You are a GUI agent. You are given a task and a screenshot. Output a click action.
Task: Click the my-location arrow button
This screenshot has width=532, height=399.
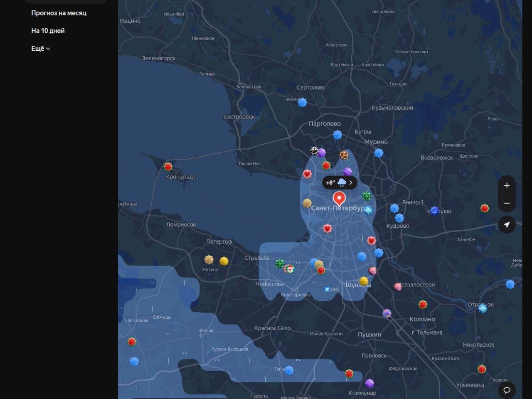[507, 224]
